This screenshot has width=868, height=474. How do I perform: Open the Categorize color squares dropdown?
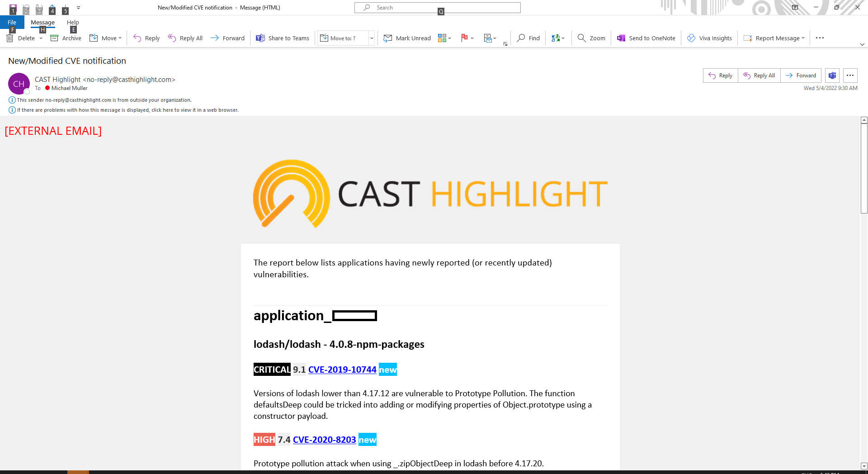pyautogui.click(x=445, y=38)
